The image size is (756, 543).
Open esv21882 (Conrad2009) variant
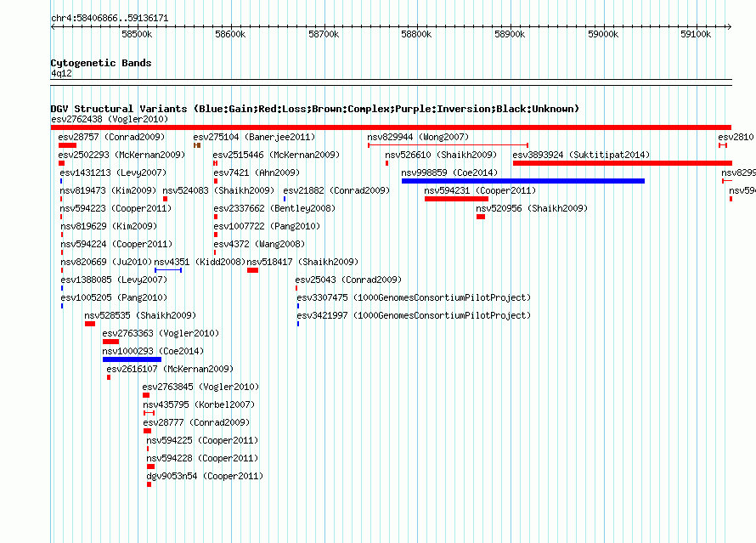[336, 190]
